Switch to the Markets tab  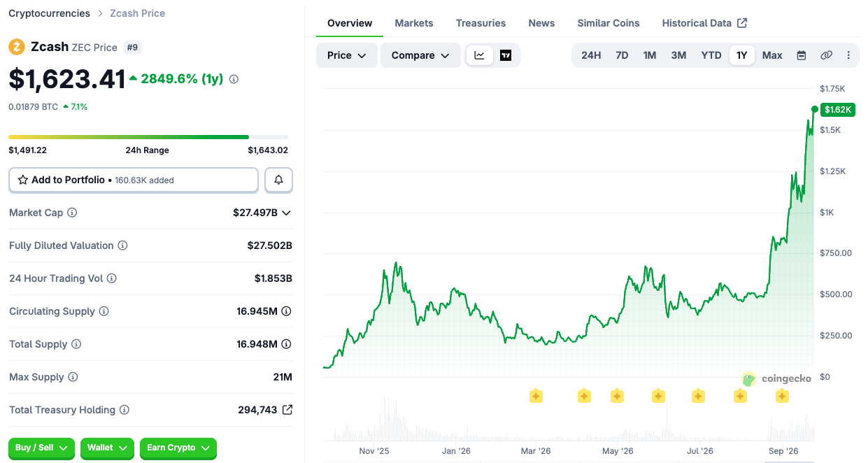click(414, 23)
